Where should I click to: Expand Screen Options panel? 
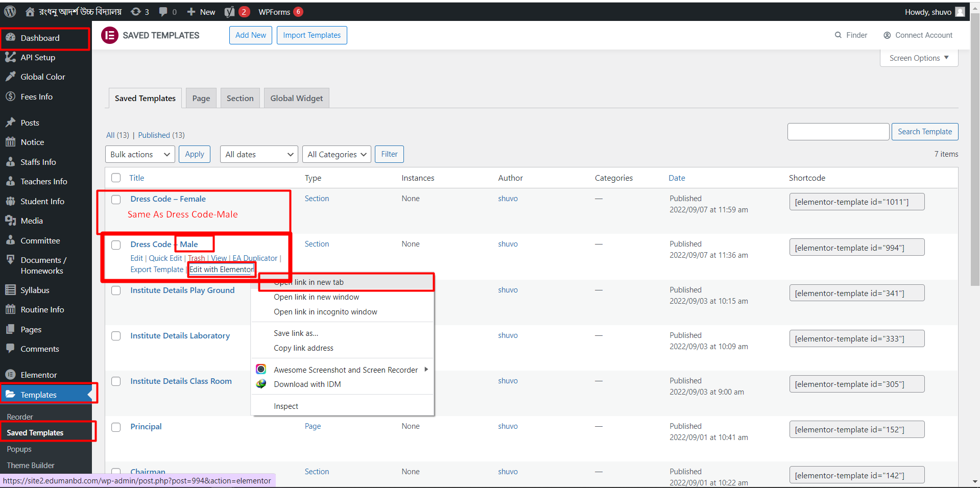pyautogui.click(x=919, y=58)
